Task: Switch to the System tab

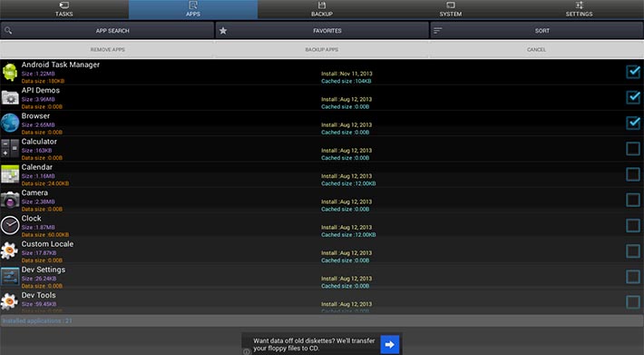Action: (x=451, y=9)
